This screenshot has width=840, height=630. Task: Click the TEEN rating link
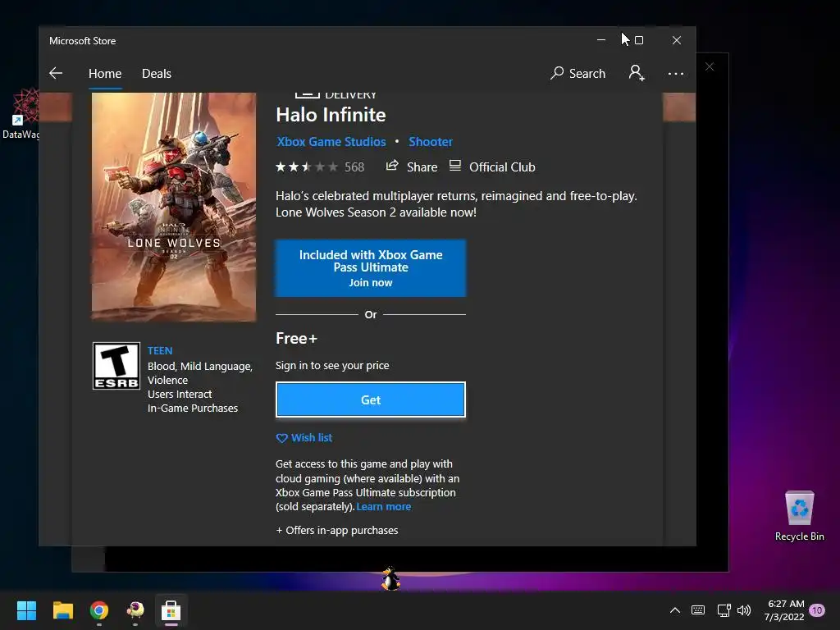(160, 351)
